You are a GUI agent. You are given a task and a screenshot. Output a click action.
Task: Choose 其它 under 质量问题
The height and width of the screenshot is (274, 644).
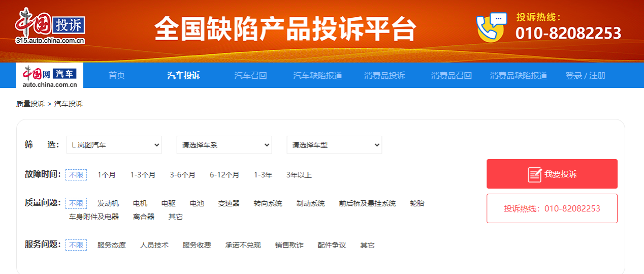(176, 217)
